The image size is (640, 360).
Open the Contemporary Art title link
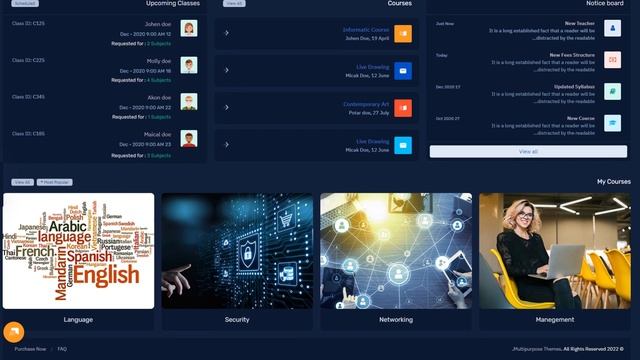[366, 104]
